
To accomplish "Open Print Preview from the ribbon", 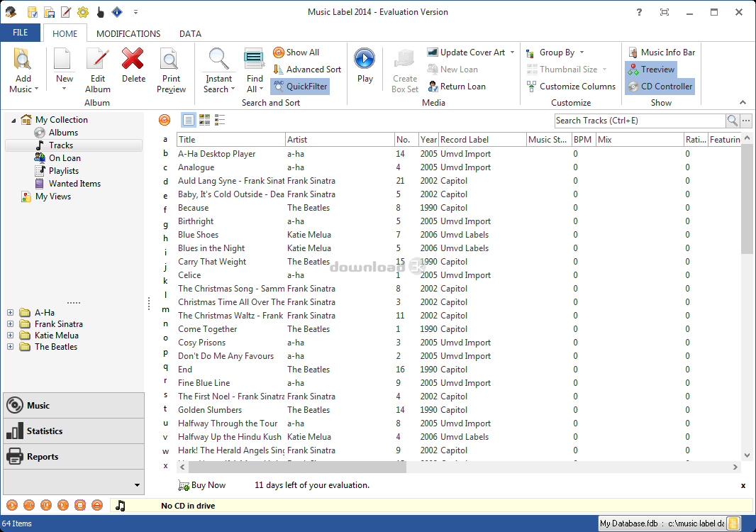I will (171, 70).
